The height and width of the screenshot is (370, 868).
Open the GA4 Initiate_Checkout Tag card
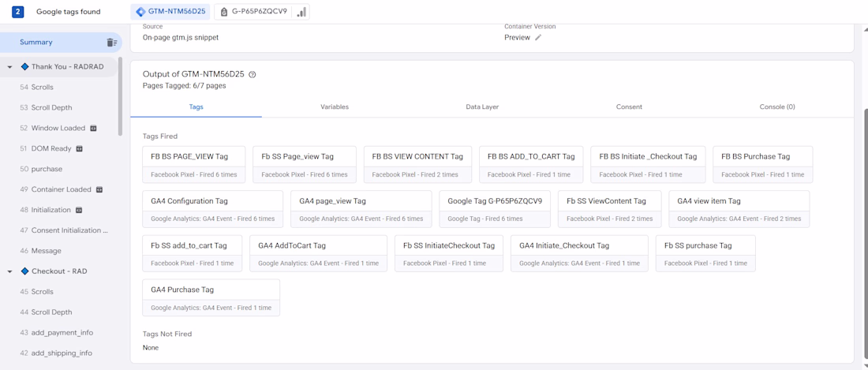tap(580, 253)
